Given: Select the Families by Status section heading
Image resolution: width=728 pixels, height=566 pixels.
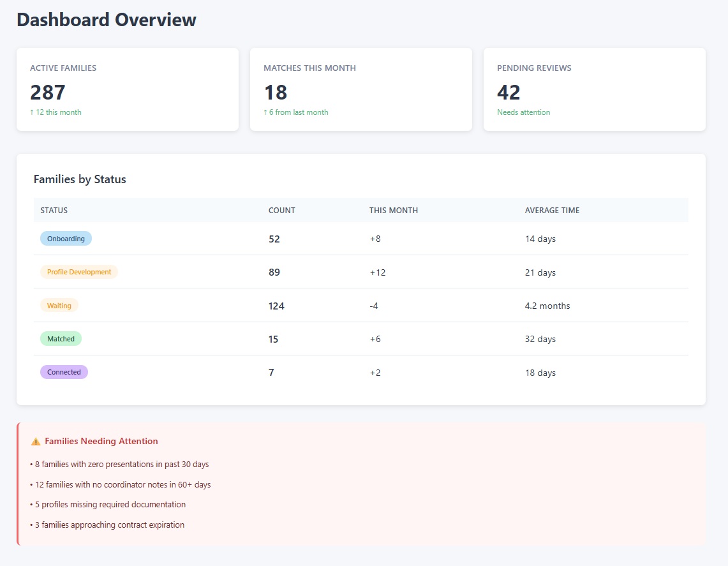Looking at the screenshot, I should [x=80, y=179].
